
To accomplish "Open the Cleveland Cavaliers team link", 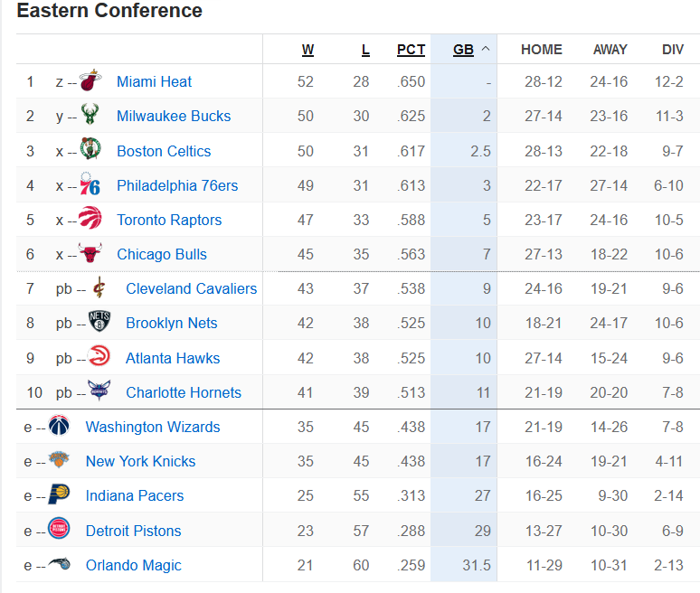I will [191, 288].
